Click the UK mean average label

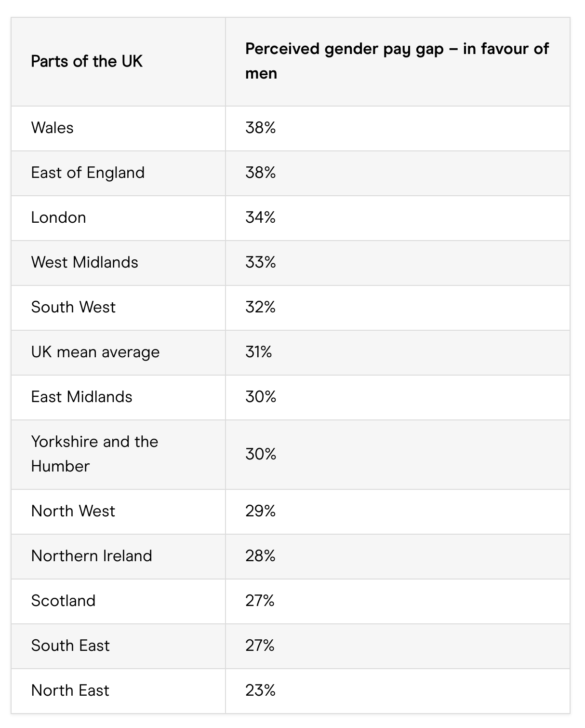coord(95,352)
